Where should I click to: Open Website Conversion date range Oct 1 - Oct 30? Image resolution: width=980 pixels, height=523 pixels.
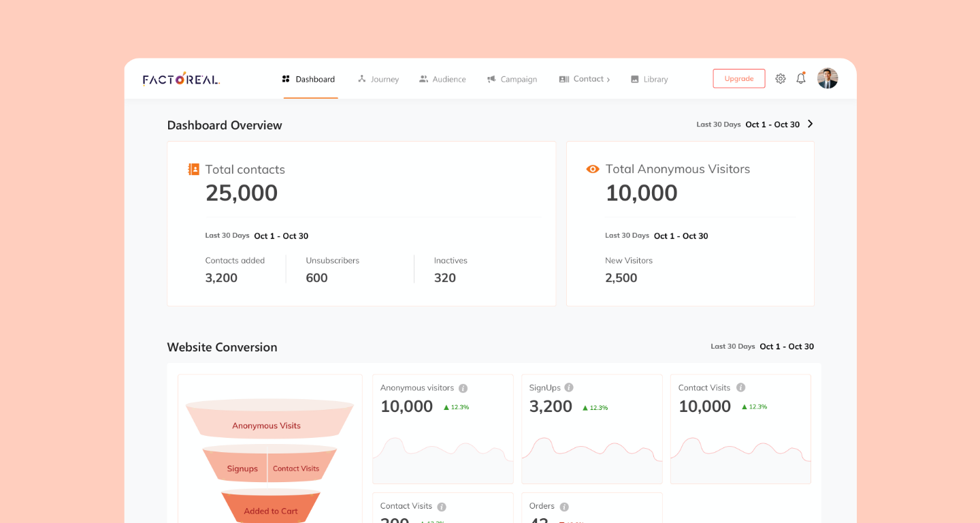[786, 347]
